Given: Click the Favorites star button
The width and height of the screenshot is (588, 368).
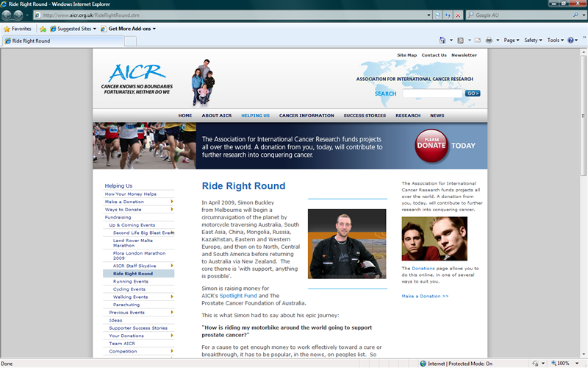Looking at the screenshot, I should [17, 29].
